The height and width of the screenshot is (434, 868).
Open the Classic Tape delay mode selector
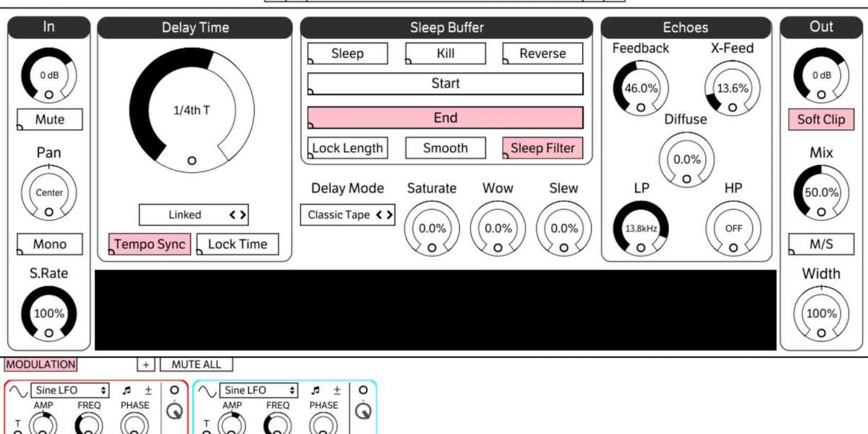348,215
